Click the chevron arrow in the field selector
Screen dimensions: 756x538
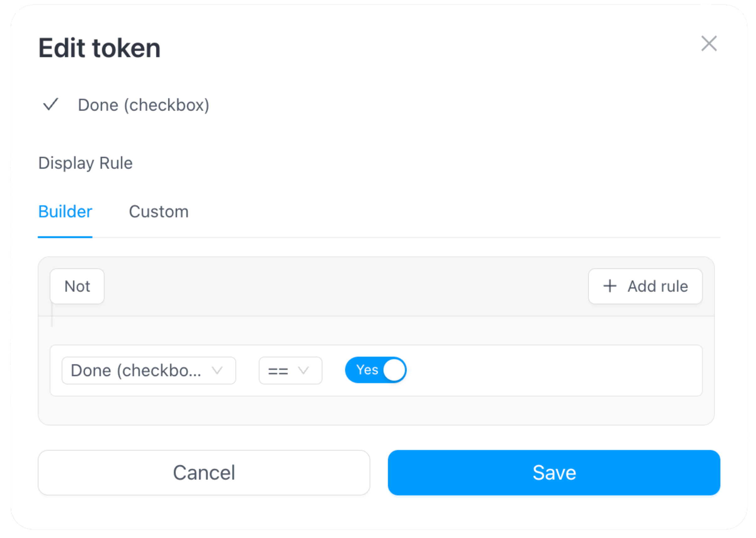(x=217, y=370)
